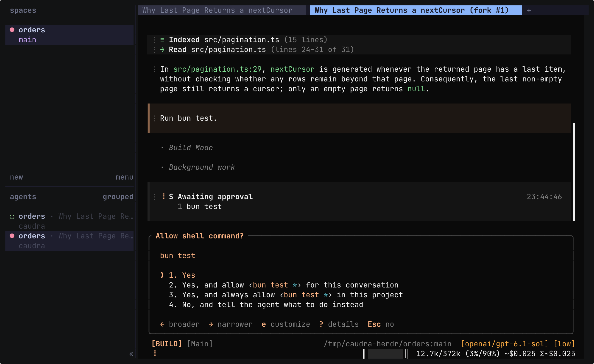Viewport: 594px width, 364px height.
Task: Click the 'agents' panel header
Action: (x=23, y=197)
